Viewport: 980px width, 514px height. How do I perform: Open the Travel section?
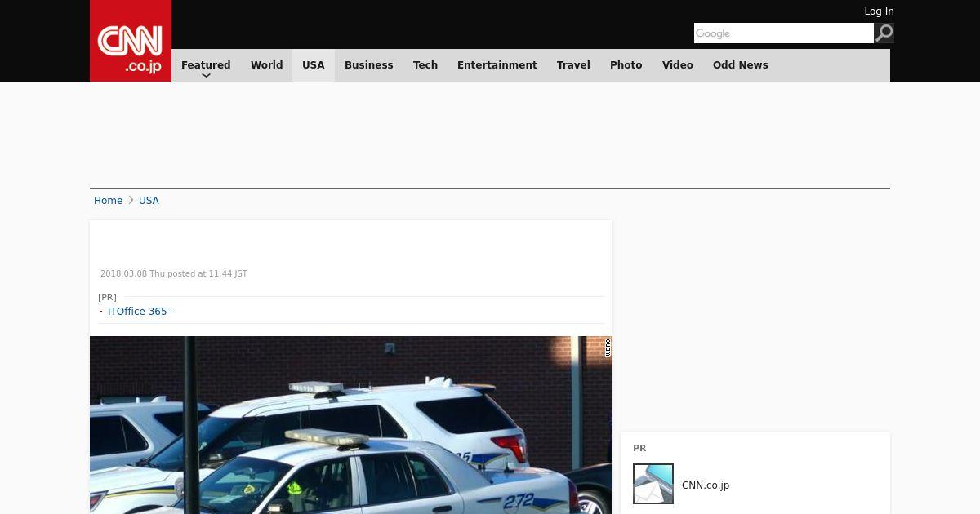point(573,65)
